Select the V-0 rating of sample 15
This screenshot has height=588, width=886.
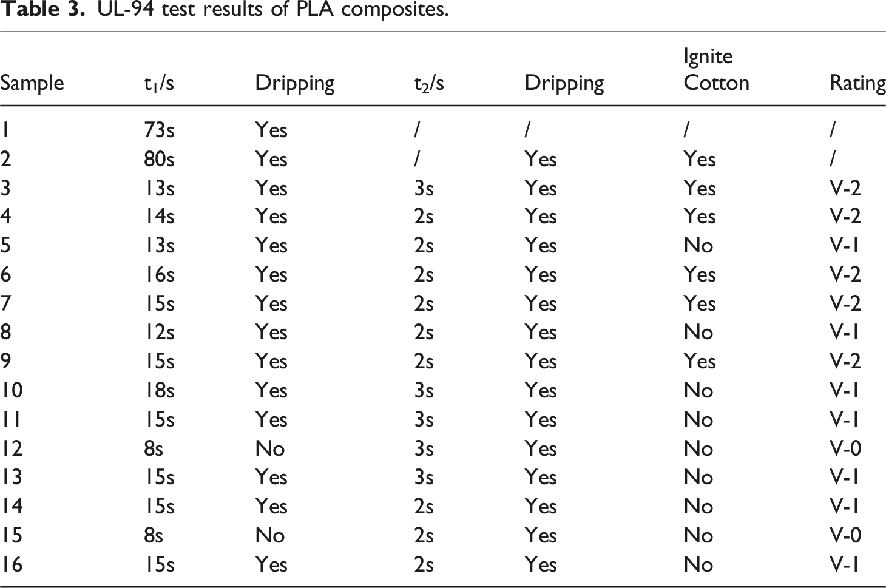[845, 535]
